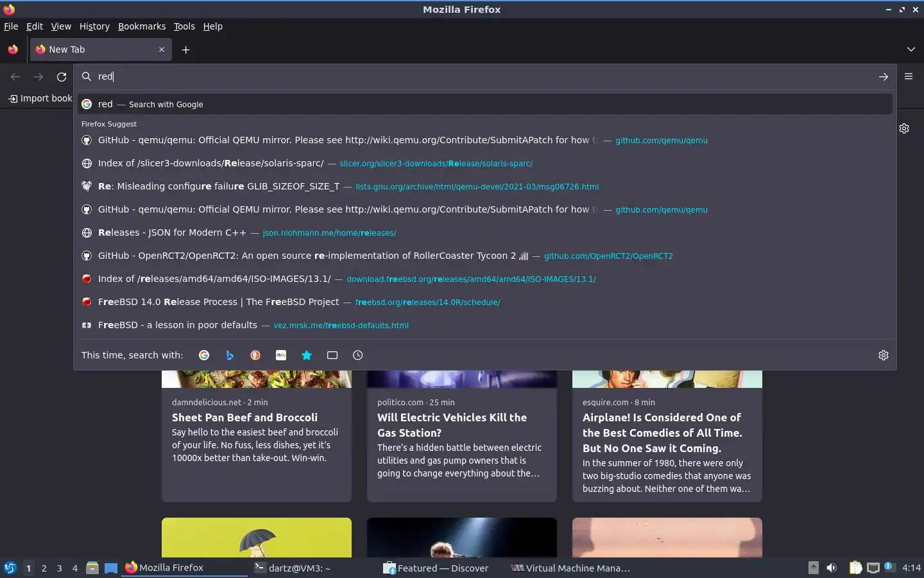924x578 pixels.
Task: Select 'Releases - JSON for Modern C++' suggestion
Action: tap(485, 232)
